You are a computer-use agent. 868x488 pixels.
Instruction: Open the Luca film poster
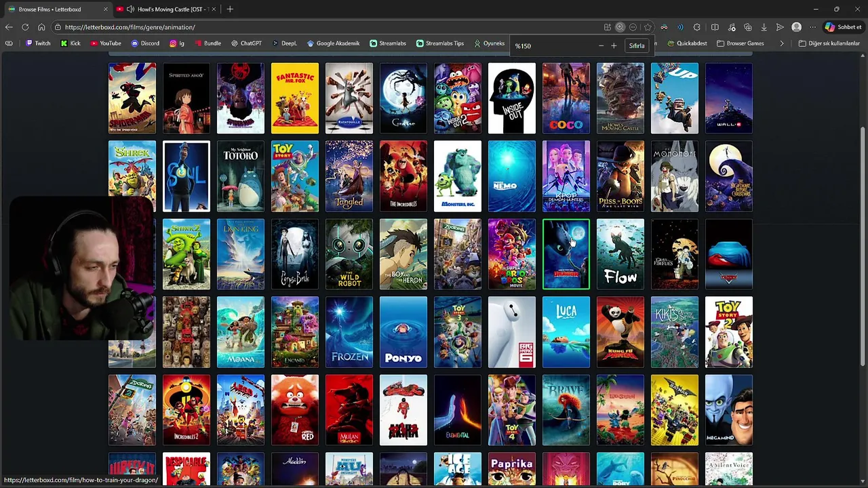(566, 332)
